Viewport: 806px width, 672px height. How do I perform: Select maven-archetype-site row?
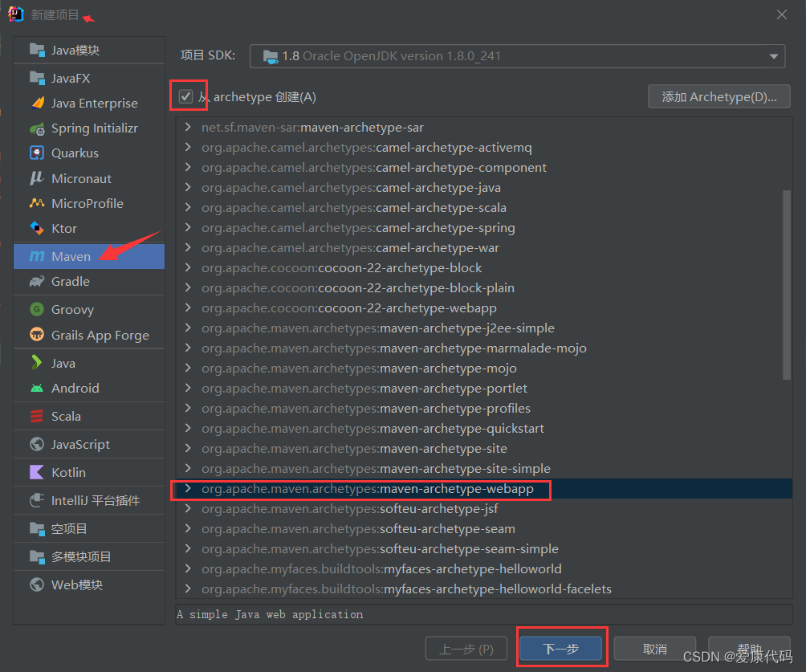coord(484,448)
